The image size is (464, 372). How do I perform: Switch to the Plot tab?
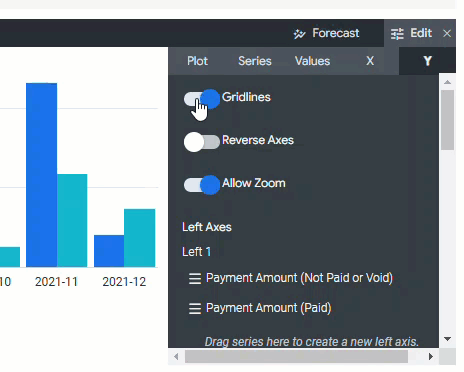197,61
